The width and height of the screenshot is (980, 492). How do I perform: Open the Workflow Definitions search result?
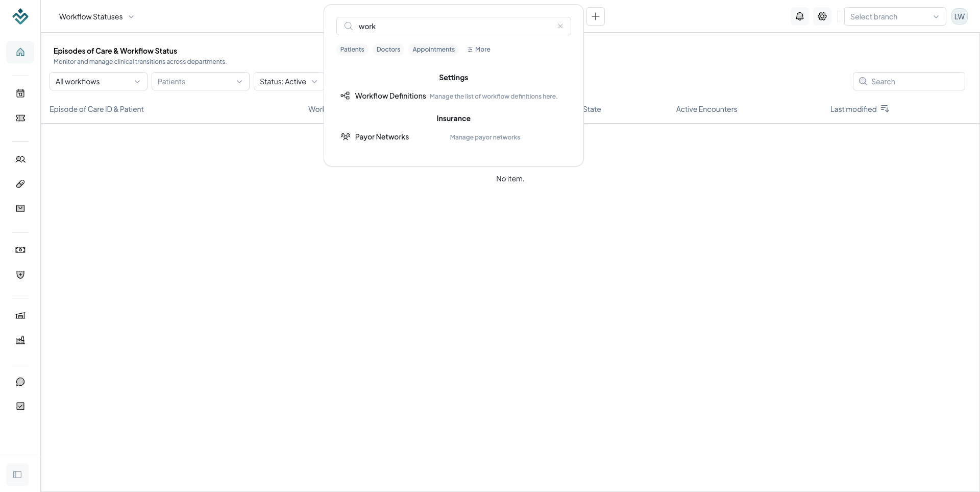[454, 96]
